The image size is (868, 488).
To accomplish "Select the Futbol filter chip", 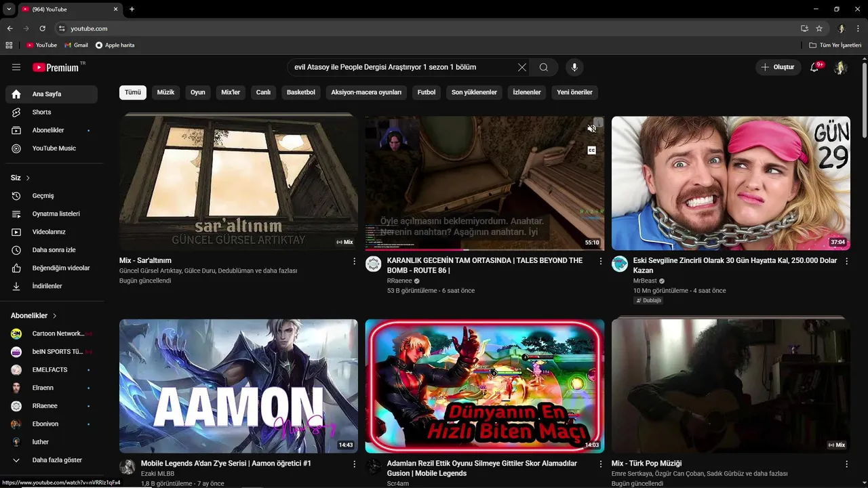I will pyautogui.click(x=427, y=92).
